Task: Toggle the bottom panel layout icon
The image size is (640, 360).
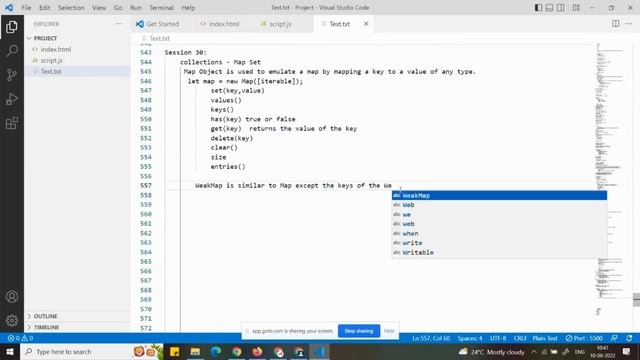Action: (x=549, y=7)
